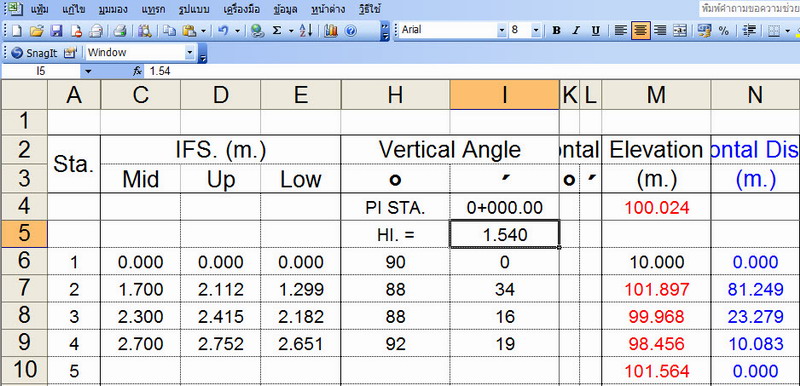Open the แก้ไข (Edit) menu
The image size is (800, 386).
click(x=74, y=9)
